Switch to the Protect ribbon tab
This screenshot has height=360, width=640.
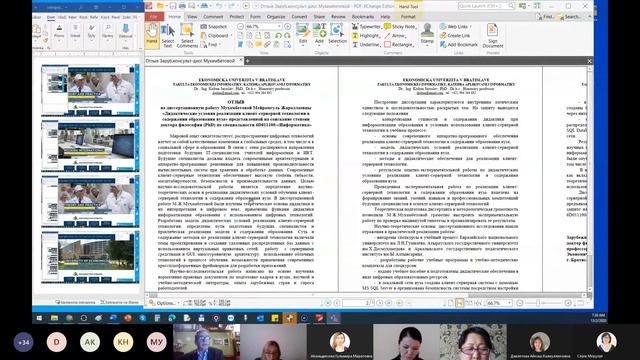pyautogui.click(x=236, y=17)
